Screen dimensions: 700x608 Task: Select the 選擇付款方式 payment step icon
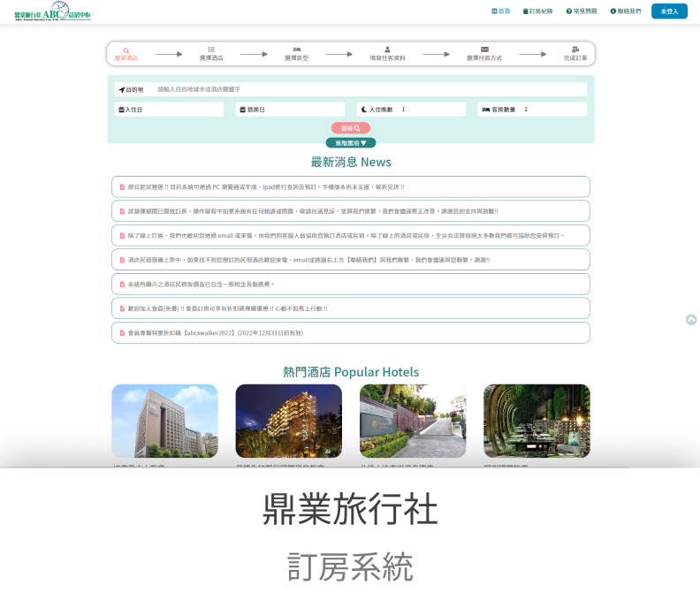pos(484,49)
